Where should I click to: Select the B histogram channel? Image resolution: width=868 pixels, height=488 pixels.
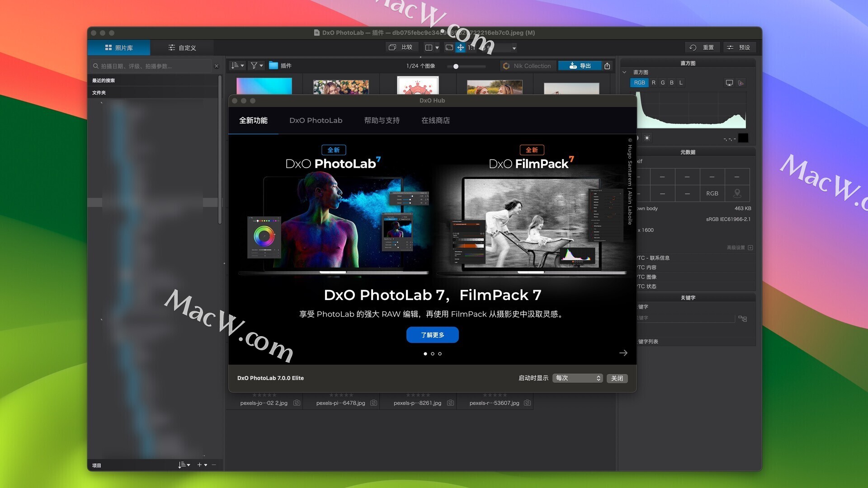[x=672, y=83]
